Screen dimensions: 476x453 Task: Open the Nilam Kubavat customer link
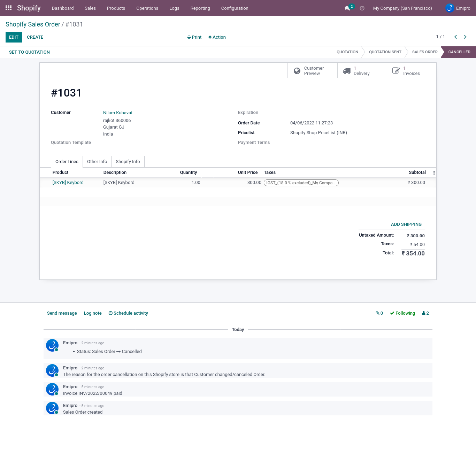tap(118, 113)
